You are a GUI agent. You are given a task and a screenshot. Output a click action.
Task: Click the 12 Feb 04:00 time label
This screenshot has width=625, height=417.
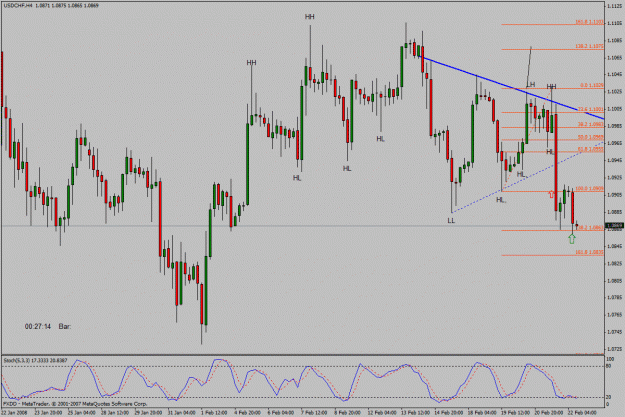tap(382, 413)
